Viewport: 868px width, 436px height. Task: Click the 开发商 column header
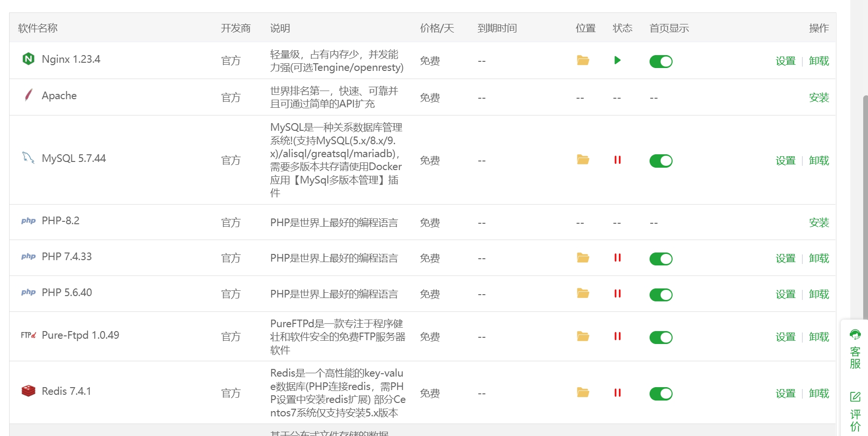click(236, 28)
